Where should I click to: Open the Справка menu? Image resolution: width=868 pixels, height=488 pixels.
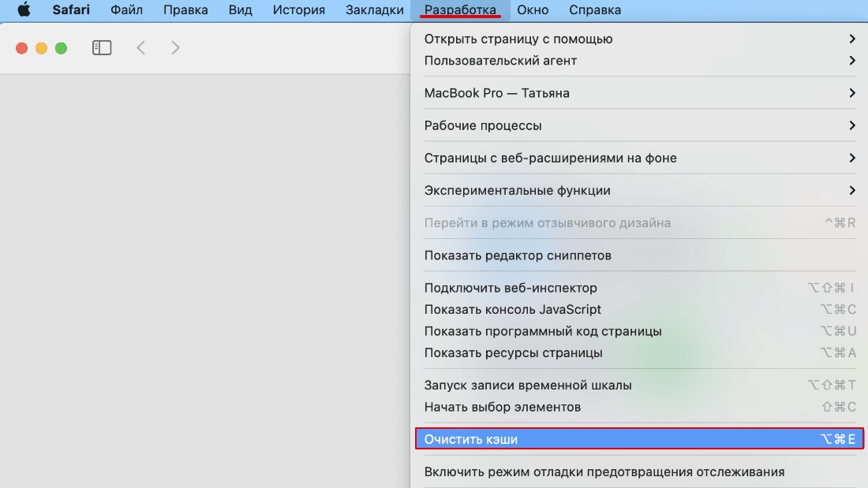pos(595,10)
